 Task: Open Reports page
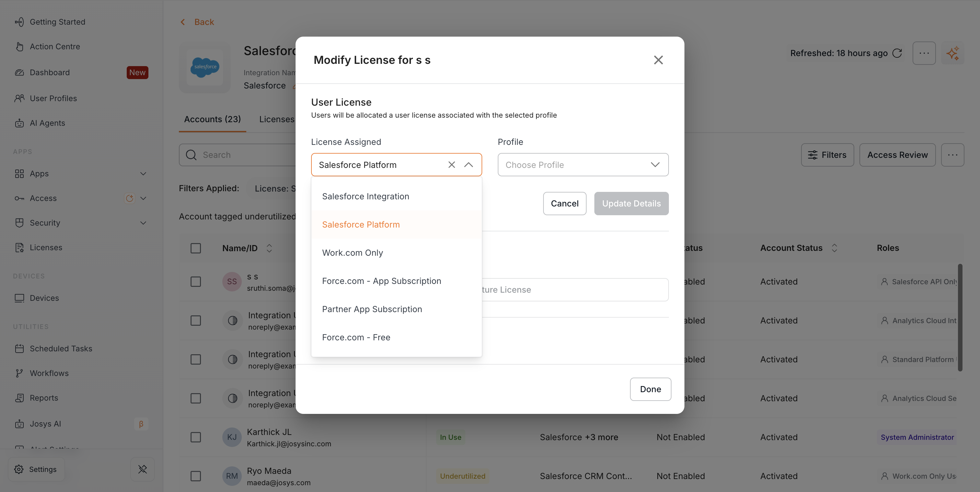point(44,398)
